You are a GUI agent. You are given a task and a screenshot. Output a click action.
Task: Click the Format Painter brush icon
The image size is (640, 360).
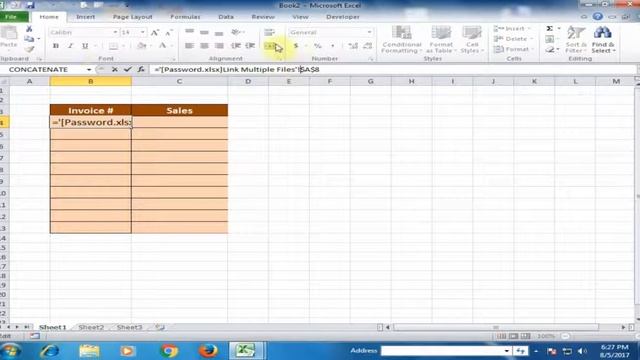click(x=29, y=49)
